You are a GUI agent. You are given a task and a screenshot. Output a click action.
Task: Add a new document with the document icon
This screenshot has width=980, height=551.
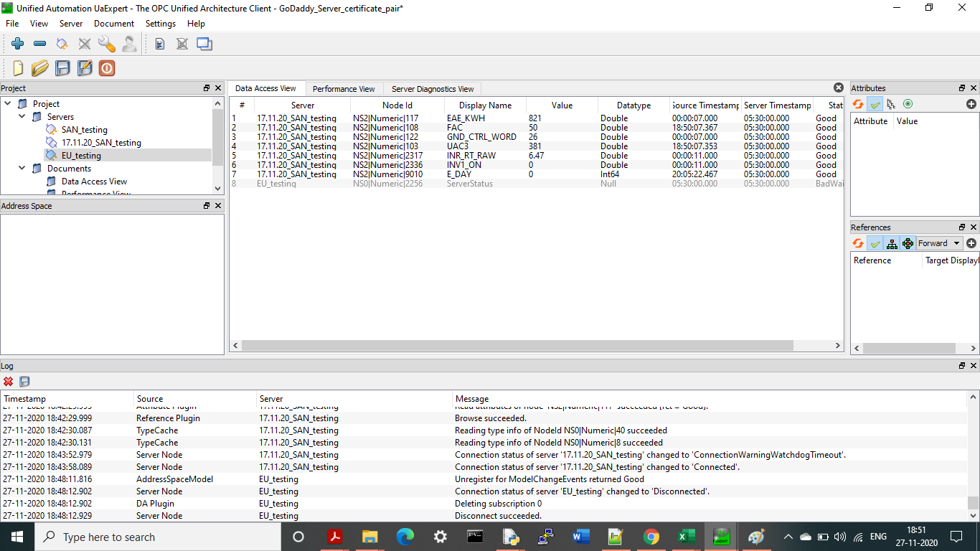(x=159, y=44)
